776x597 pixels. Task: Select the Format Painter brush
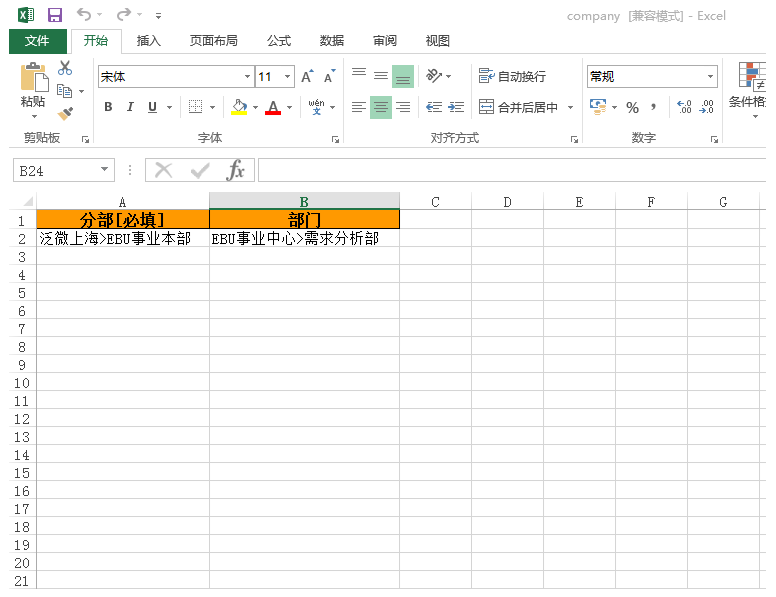click(65, 114)
